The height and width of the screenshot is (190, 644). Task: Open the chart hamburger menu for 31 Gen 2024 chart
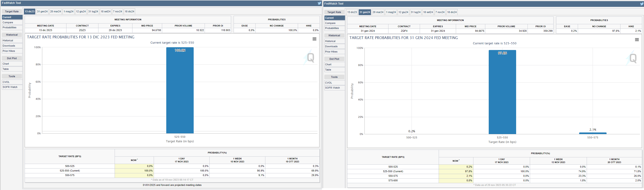[x=637, y=40]
